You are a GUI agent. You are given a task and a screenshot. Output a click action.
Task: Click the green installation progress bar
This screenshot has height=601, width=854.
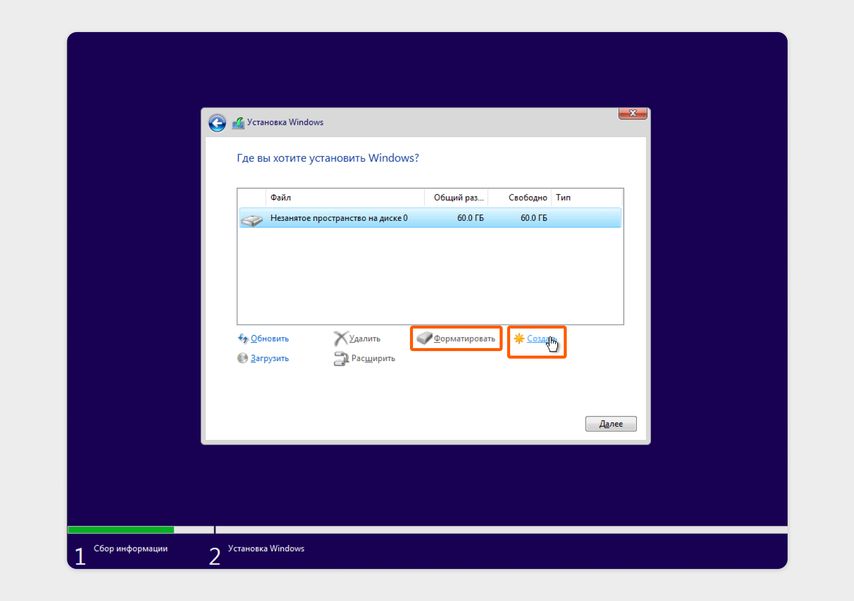click(121, 530)
